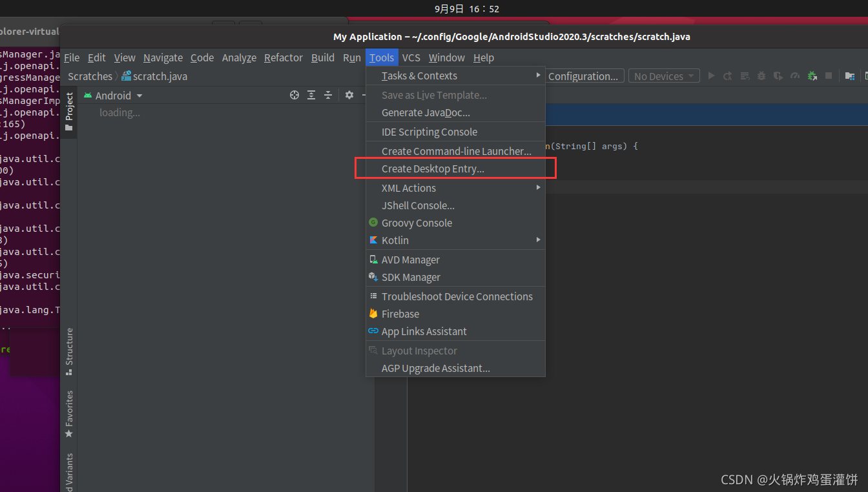Viewport: 868px width, 492px height.
Task: Expand the Kotlin submenu
Action: pos(456,240)
